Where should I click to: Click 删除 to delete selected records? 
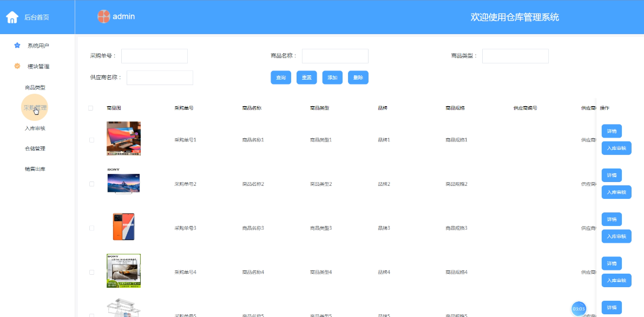[x=358, y=77]
